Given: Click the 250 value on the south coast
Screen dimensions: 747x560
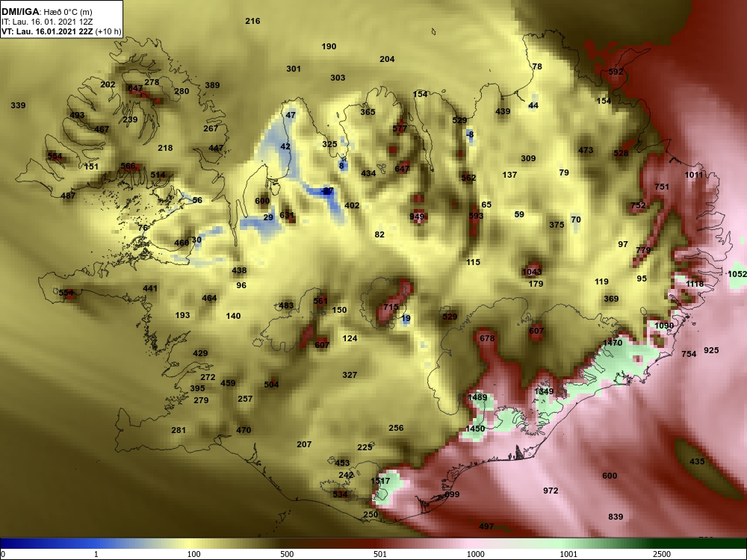Looking at the screenshot, I should 371,514.
